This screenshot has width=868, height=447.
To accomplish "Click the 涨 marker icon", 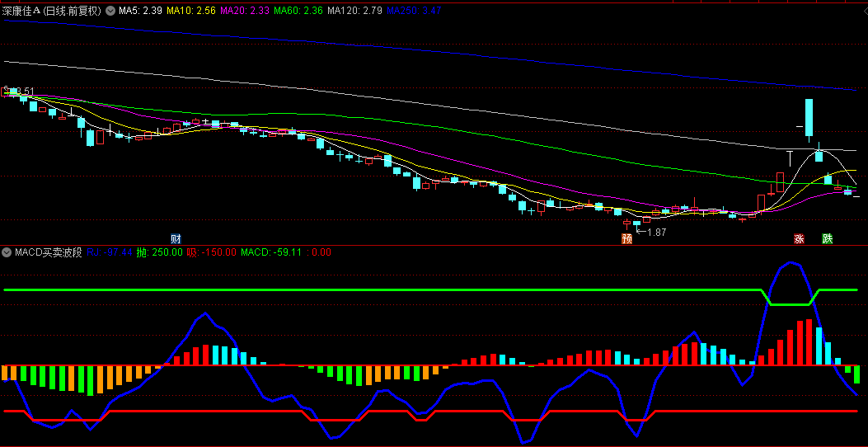I will click(800, 239).
